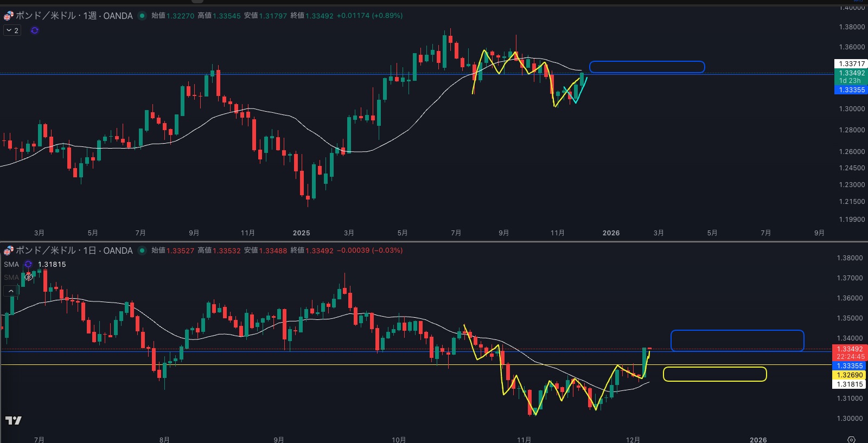Select the first SMA indicator legend label

(x=11, y=265)
